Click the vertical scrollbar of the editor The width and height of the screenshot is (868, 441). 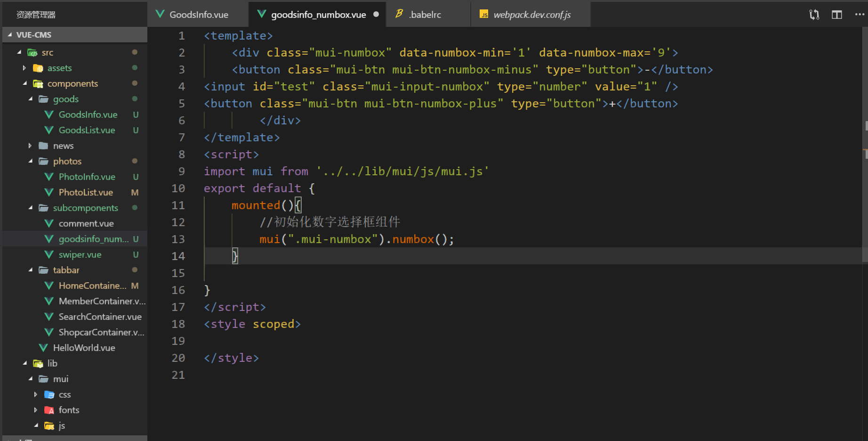865,144
